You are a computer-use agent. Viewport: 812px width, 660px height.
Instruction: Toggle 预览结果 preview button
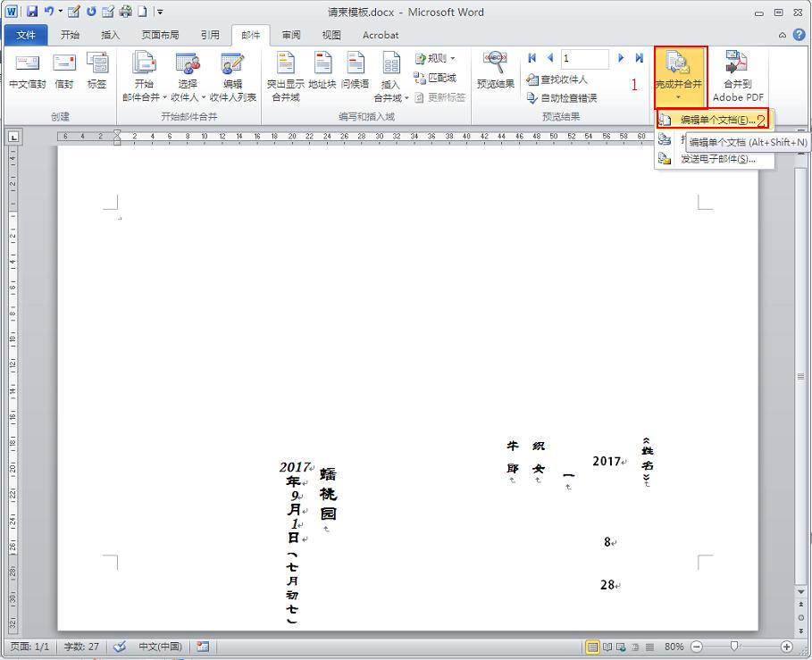tap(496, 71)
